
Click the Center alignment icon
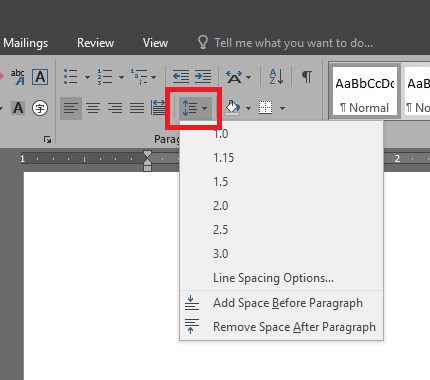pyautogui.click(x=93, y=108)
